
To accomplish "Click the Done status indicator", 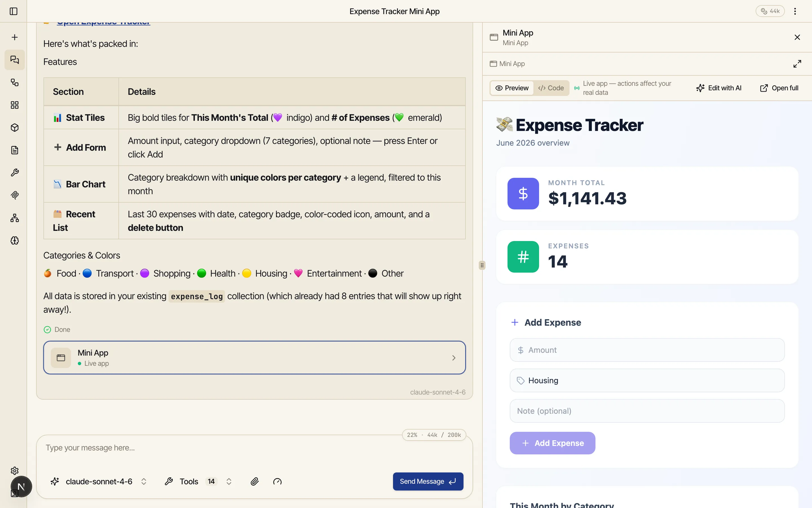I will click(57, 330).
